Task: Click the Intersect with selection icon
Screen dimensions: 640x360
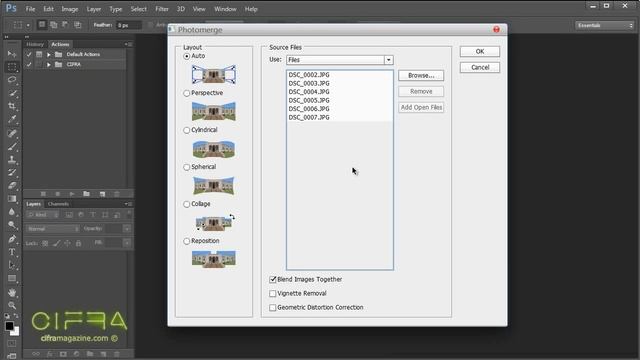Action: [x=77, y=25]
